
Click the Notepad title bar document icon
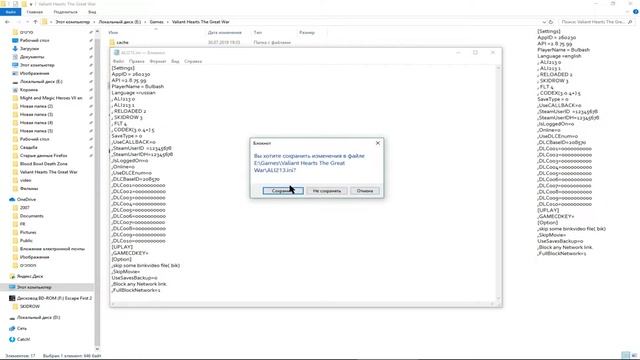pyautogui.click(x=116, y=53)
